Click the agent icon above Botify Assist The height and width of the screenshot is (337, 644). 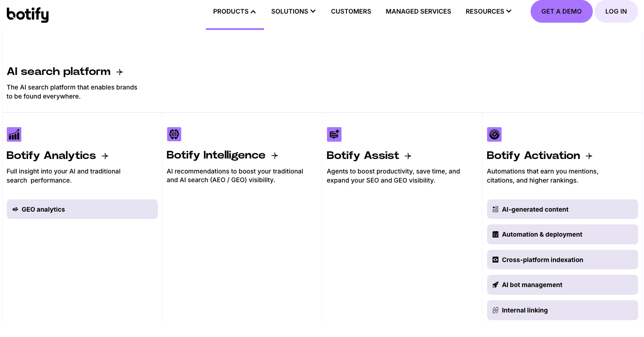tap(334, 134)
